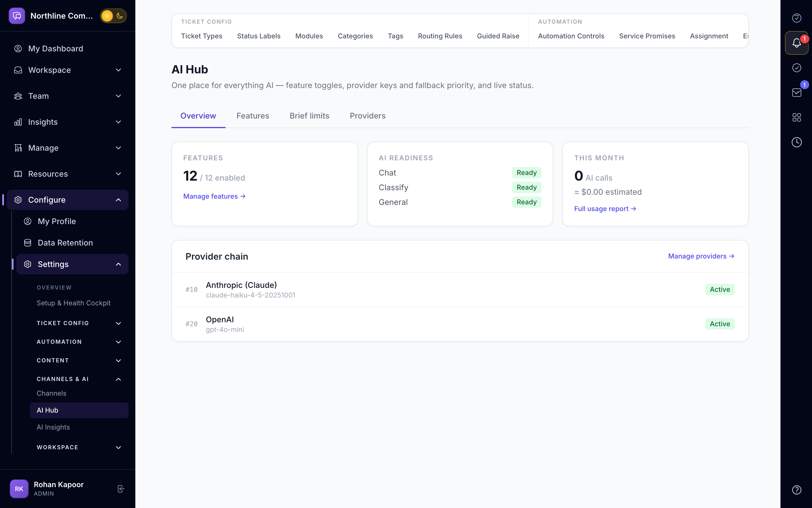This screenshot has height=508, width=812.
Task: Expand the Resources sidebar menu chevron
Action: click(x=118, y=174)
